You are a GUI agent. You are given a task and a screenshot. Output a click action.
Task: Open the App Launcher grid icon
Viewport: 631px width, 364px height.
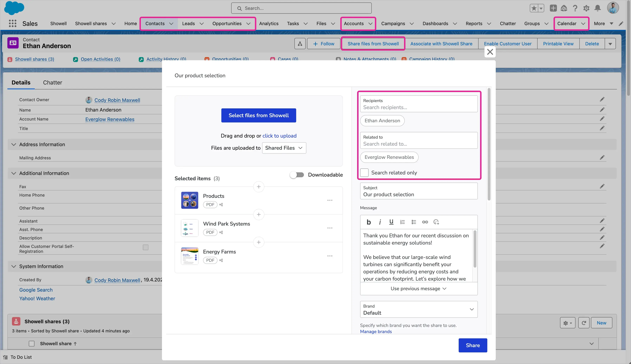tap(12, 24)
